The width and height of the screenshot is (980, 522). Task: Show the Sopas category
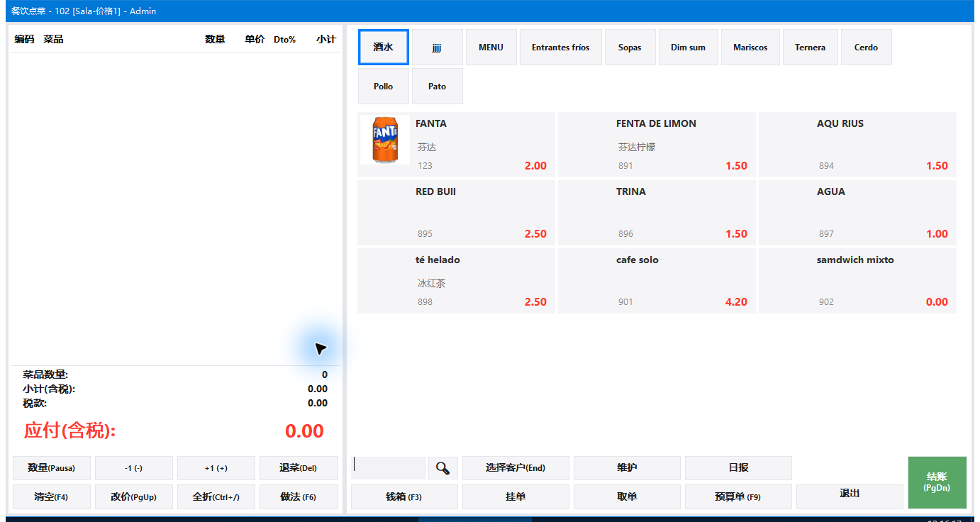630,48
